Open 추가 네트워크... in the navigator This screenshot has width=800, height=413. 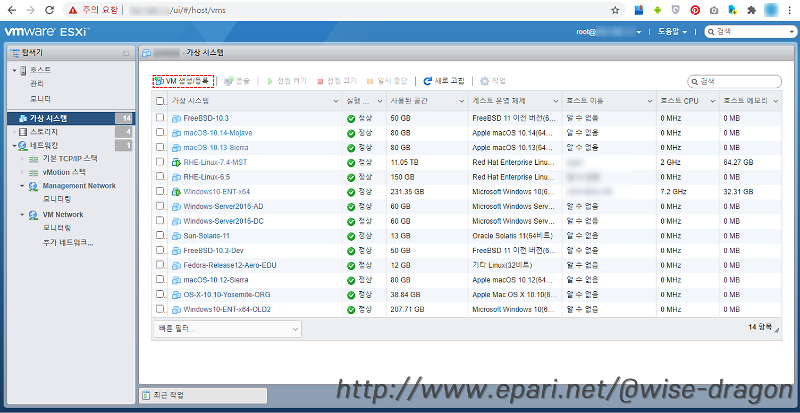pos(68,242)
